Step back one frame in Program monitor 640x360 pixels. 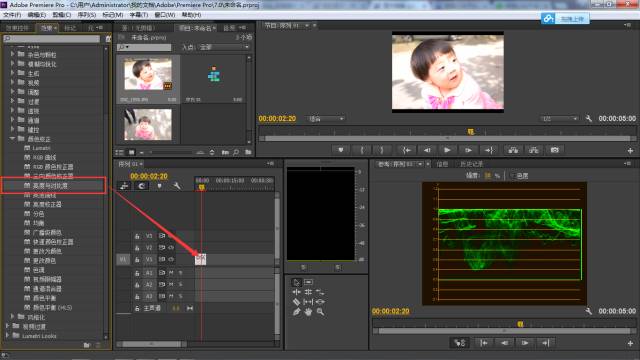click(427, 150)
